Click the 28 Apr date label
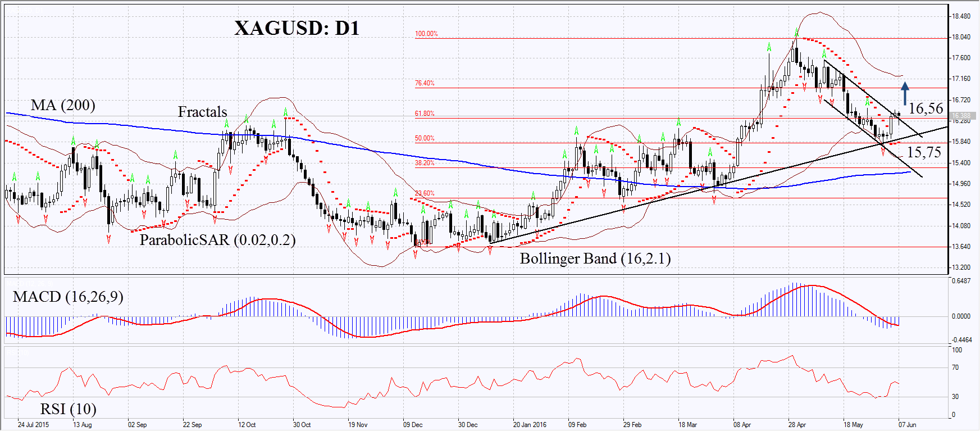This screenshot has height=431, width=980. 797,425
